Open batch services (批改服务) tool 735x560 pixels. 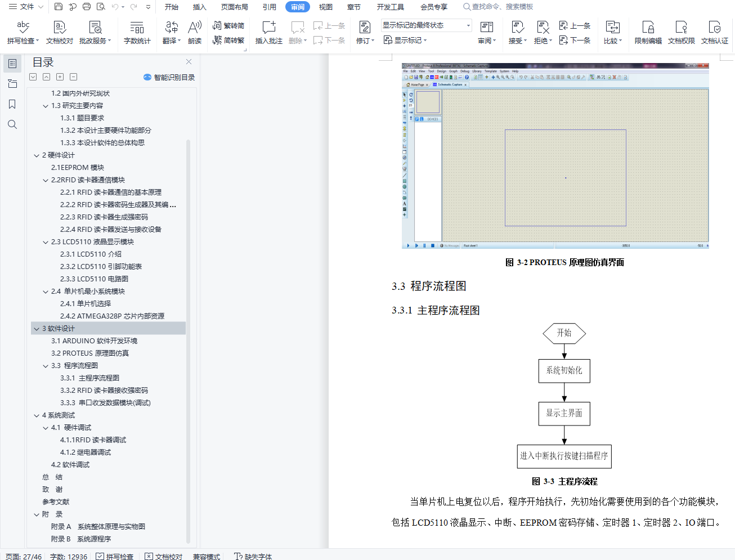tap(95, 32)
